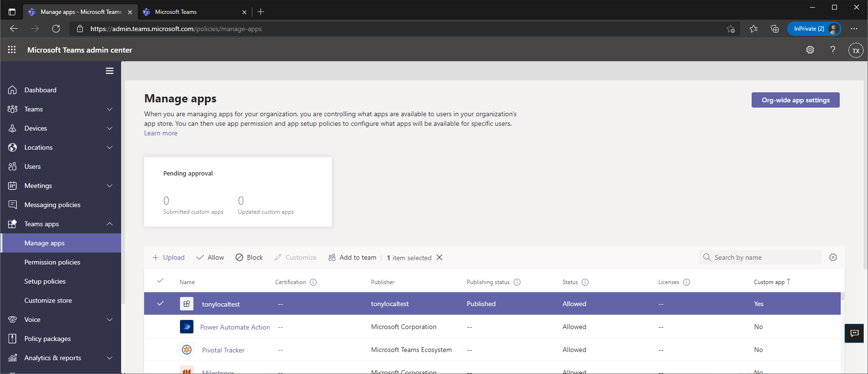The height and width of the screenshot is (374, 868).
Task: Open the tonylocaltest app name
Action: click(221, 304)
